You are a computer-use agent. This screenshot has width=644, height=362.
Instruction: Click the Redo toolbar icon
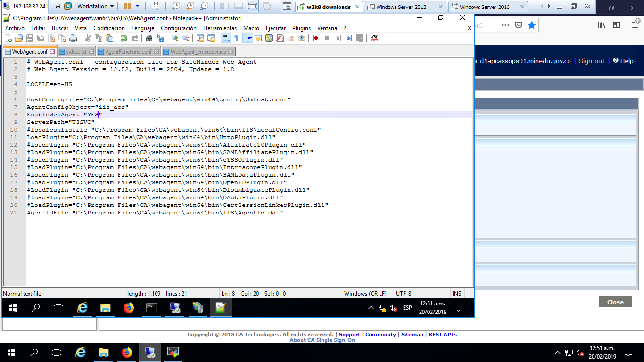[x=134, y=38]
